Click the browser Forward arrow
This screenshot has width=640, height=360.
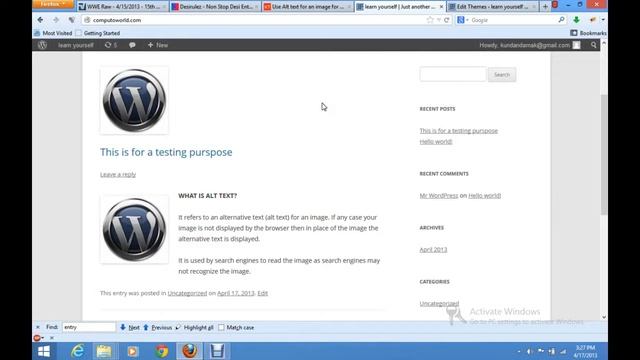coord(56,20)
